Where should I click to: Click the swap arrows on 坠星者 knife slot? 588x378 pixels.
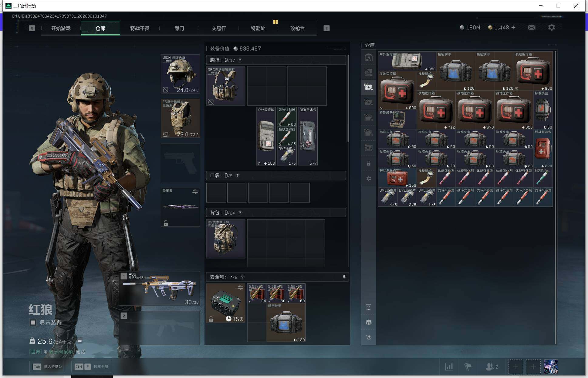195,192
